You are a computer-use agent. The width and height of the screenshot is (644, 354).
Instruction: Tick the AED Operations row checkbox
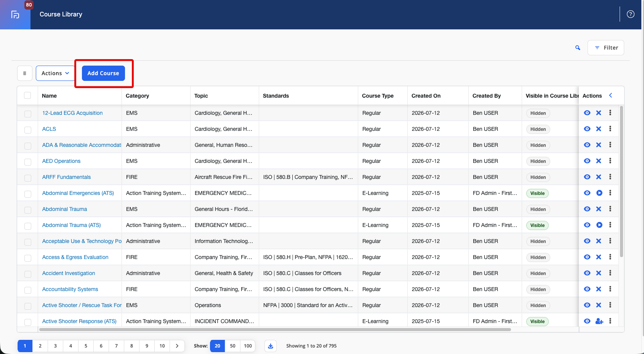tap(28, 162)
